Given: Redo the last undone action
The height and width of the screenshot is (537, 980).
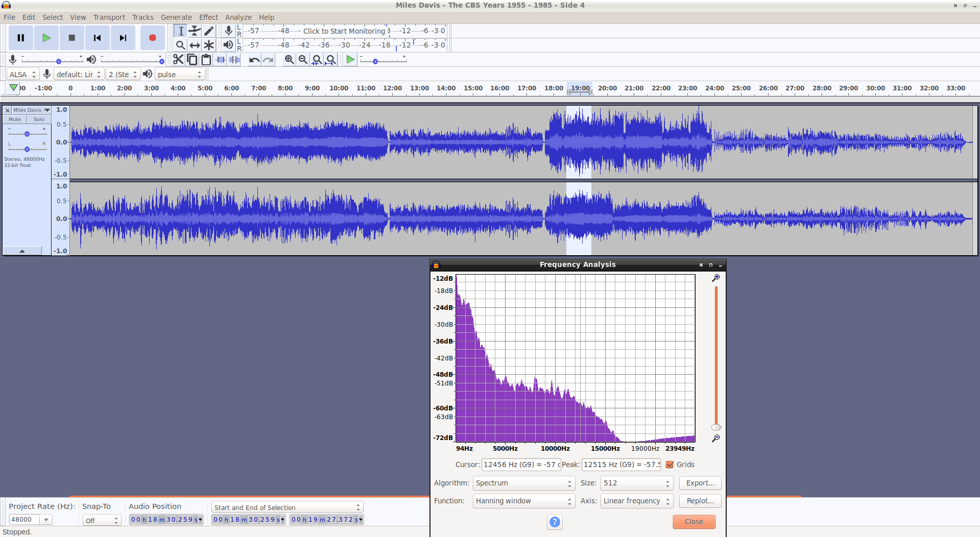Looking at the screenshot, I should [x=268, y=60].
